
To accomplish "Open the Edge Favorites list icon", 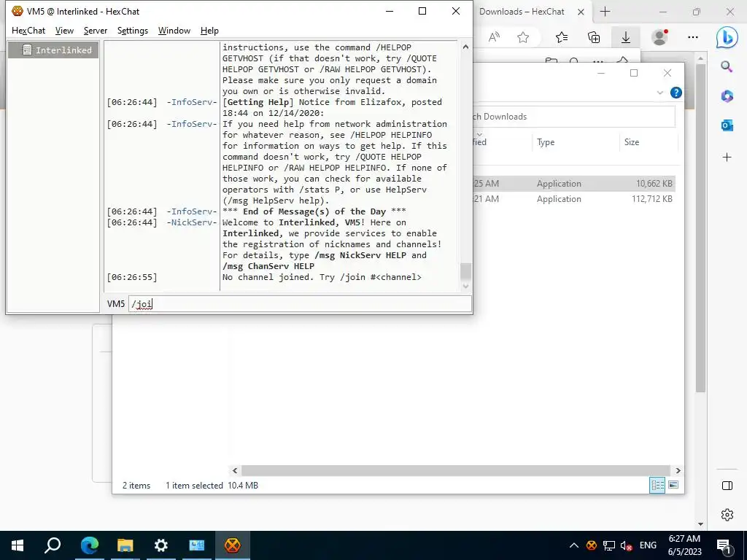I will (x=562, y=37).
